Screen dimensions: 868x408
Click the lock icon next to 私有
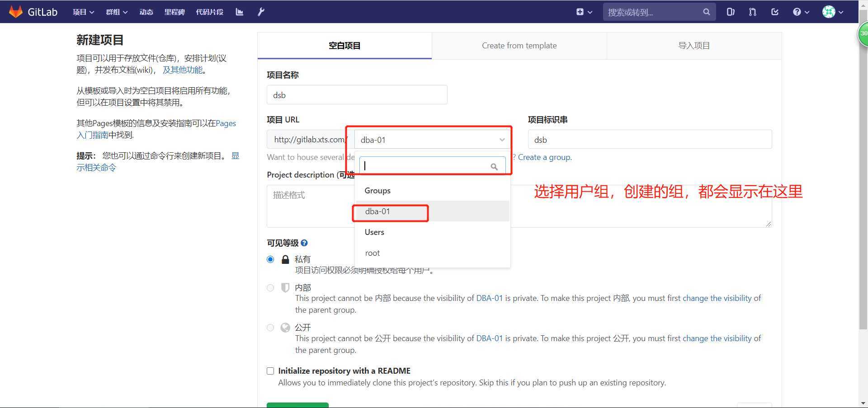point(285,259)
